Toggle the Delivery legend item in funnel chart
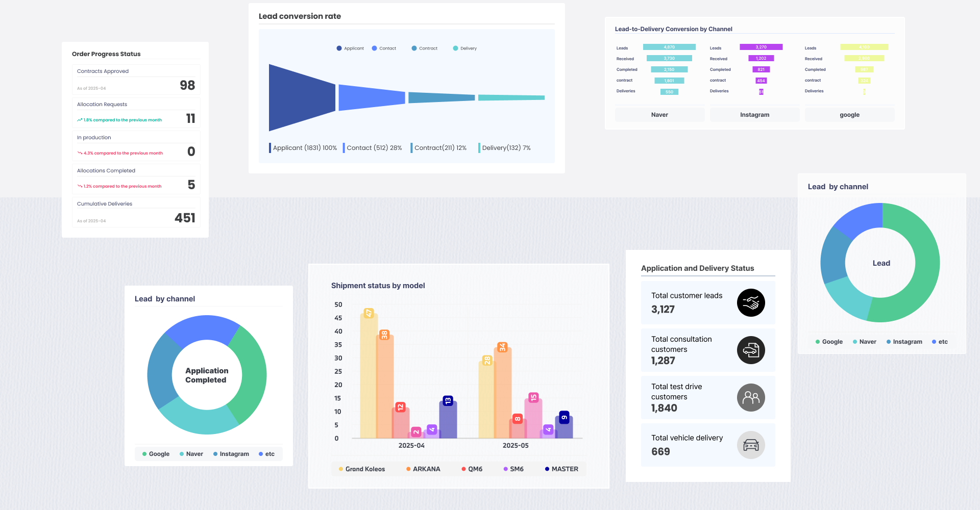The width and height of the screenshot is (980, 510). 464,48
